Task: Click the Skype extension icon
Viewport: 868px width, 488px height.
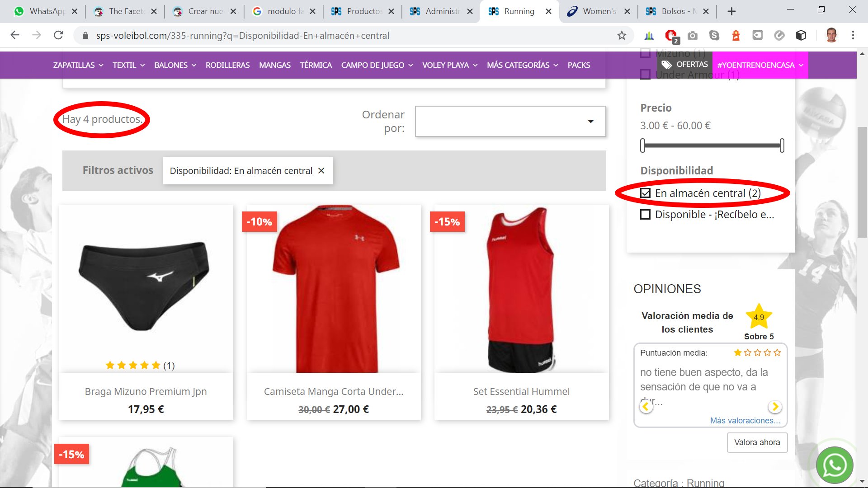Action: (x=714, y=35)
